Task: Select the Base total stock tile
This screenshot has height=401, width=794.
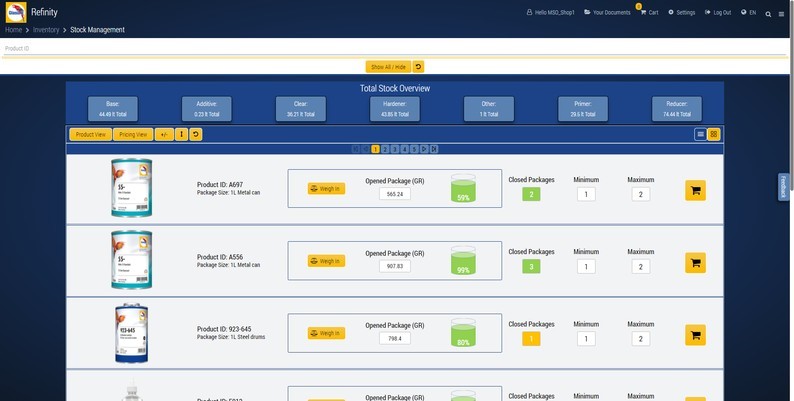Action: pos(112,109)
